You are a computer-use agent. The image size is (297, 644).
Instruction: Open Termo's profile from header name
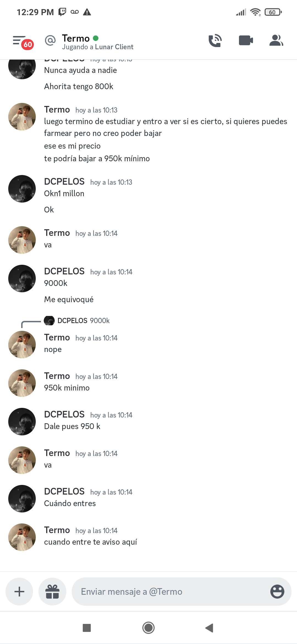[76, 38]
